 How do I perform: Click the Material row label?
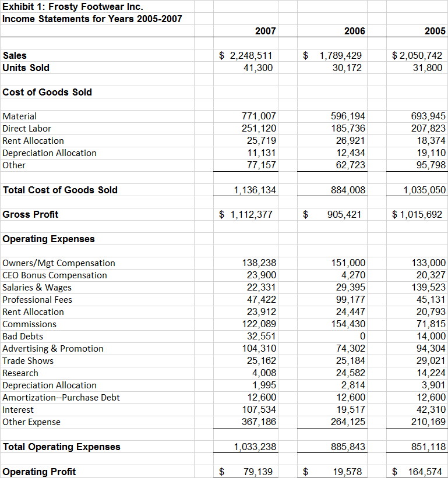point(20,116)
